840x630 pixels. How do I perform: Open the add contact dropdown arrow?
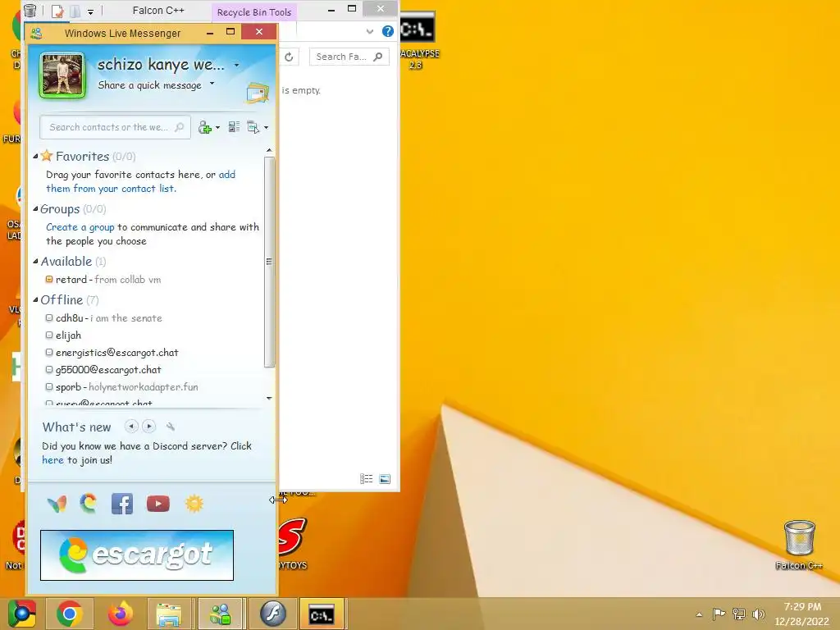point(217,127)
